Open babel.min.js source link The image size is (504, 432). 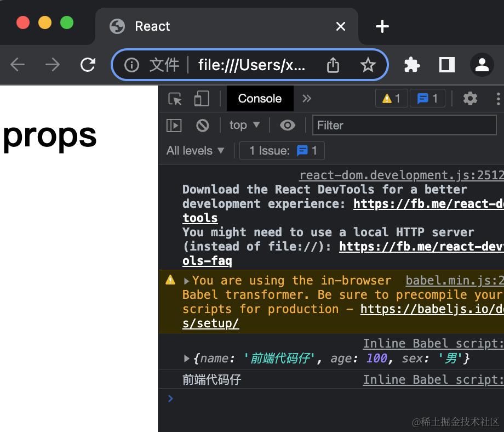click(x=455, y=281)
